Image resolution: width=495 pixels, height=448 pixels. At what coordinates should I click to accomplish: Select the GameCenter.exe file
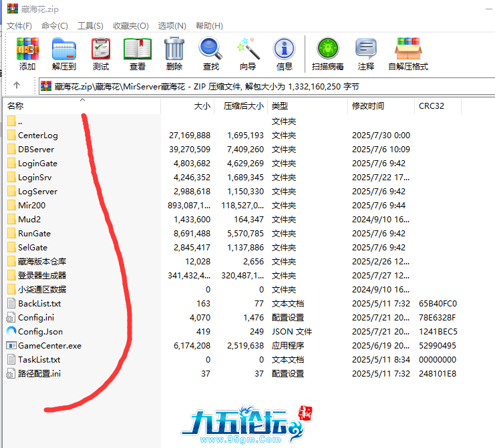(x=49, y=346)
